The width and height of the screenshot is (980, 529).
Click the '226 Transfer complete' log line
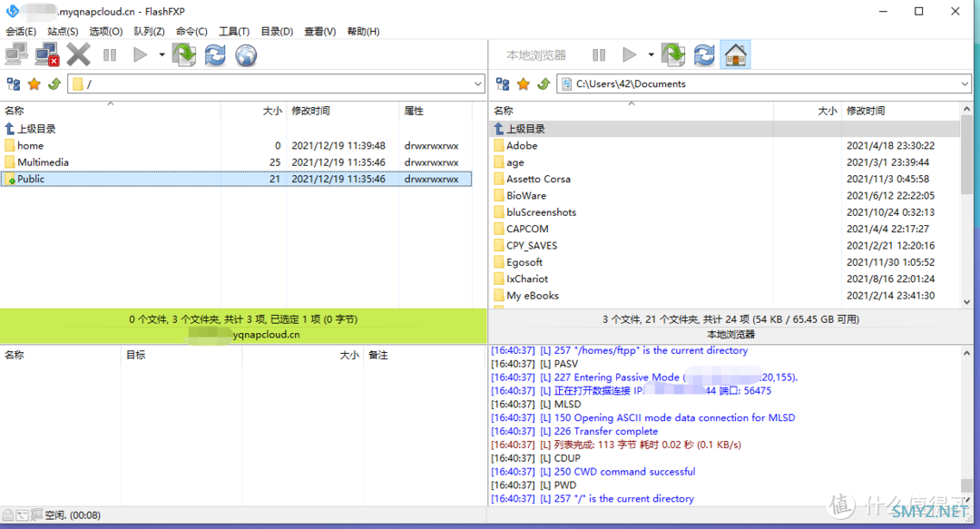573,431
